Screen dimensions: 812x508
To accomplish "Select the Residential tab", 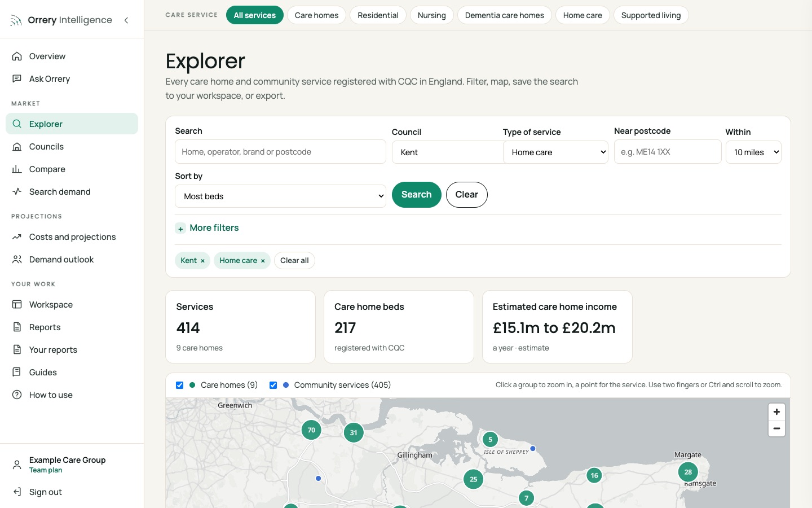I will [378, 15].
